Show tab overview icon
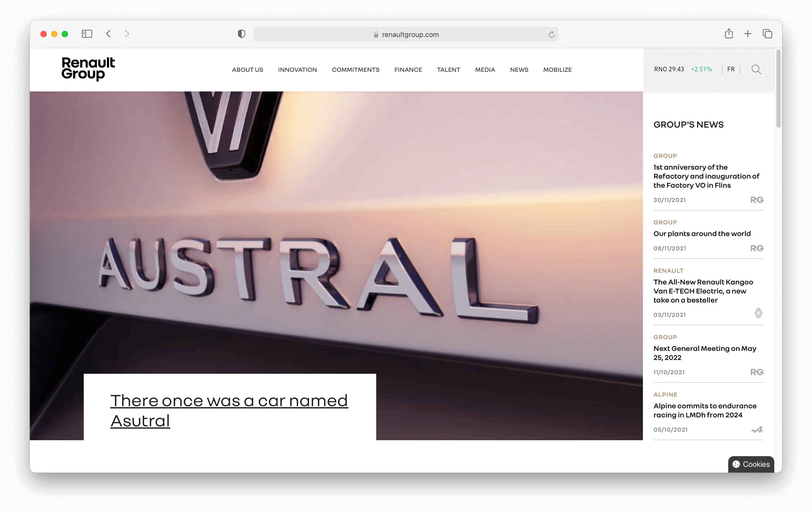Image resolution: width=812 pixels, height=512 pixels. 767,34
